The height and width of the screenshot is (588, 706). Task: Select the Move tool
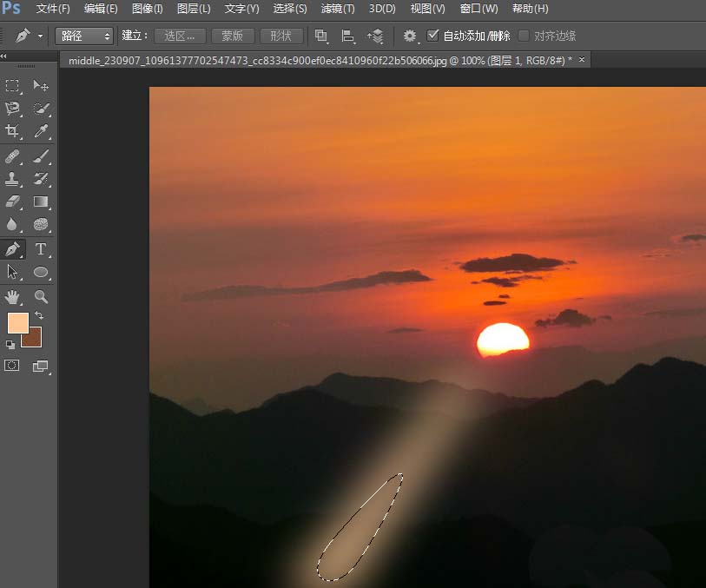coord(39,86)
